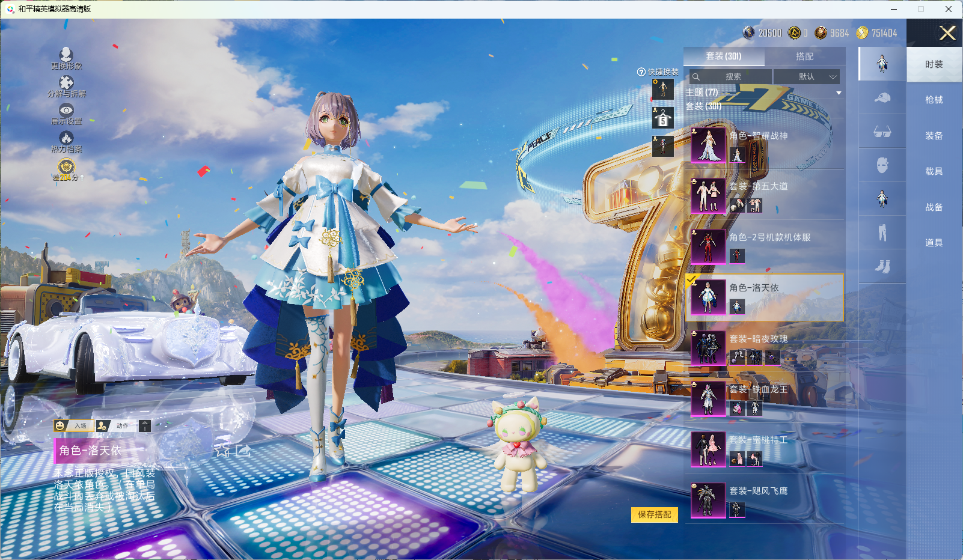Screen dimensions: 963x560
Task: Open 热力档案 flame icon
Action: (66, 138)
